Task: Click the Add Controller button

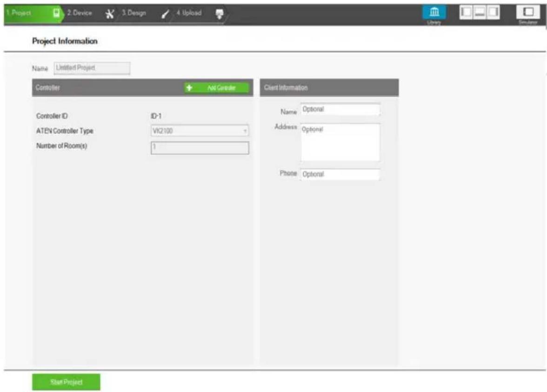Action: (217, 87)
